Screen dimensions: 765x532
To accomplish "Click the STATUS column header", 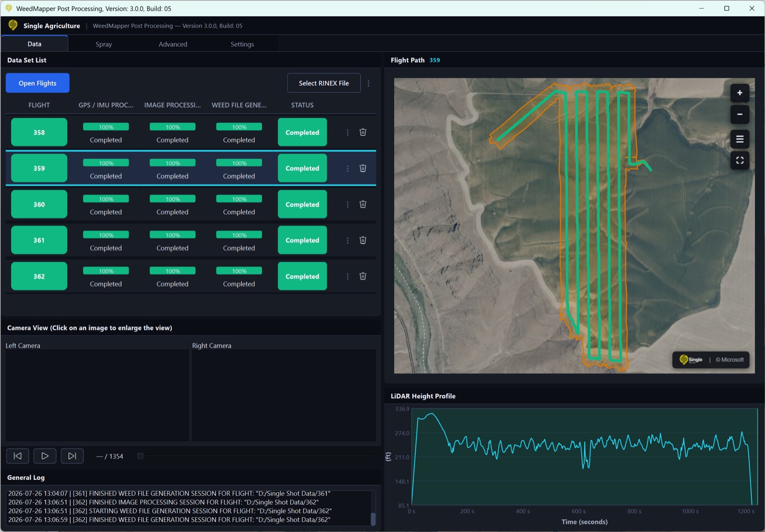I will [x=302, y=105].
